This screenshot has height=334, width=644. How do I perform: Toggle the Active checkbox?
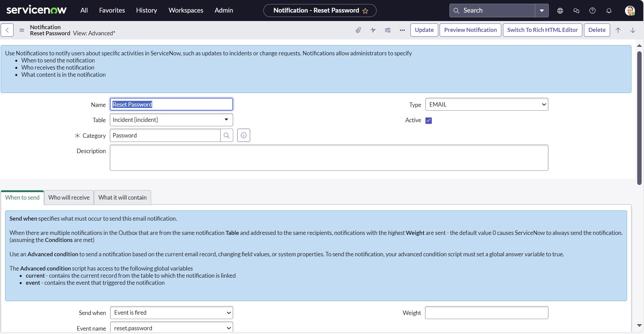point(428,120)
